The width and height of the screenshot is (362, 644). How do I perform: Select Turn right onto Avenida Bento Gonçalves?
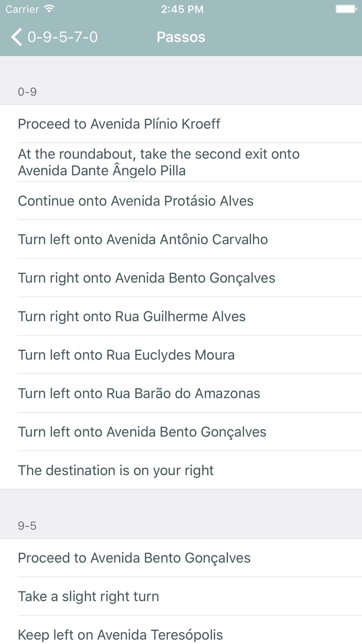click(x=181, y=278)
